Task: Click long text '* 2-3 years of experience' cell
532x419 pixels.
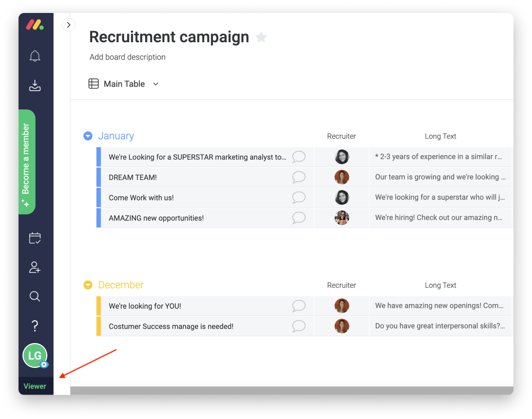Action: [x=440, y=157]
